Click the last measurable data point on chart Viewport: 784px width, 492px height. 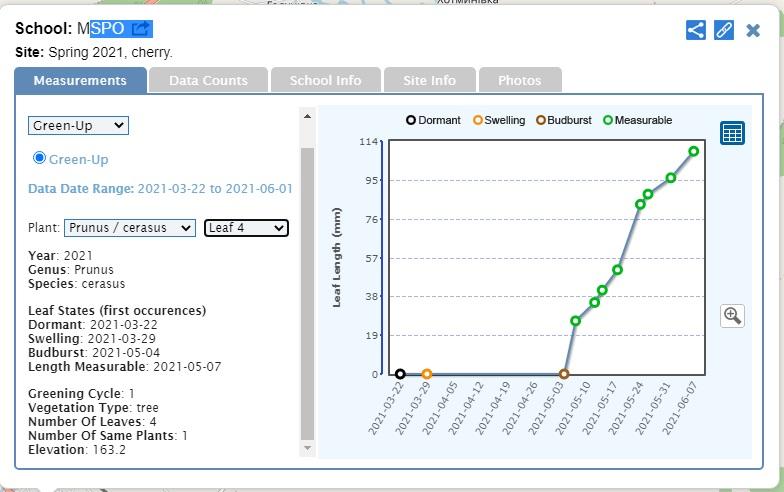694,152
